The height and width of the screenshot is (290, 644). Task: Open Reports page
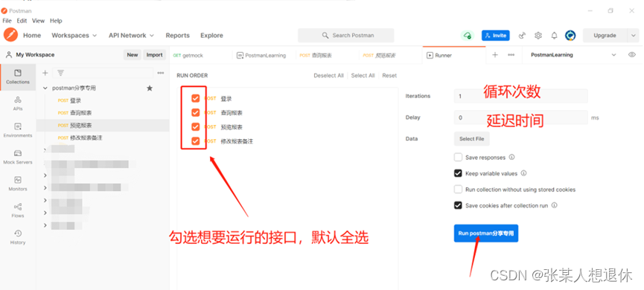pyautogui.click(x=177, y=36)
